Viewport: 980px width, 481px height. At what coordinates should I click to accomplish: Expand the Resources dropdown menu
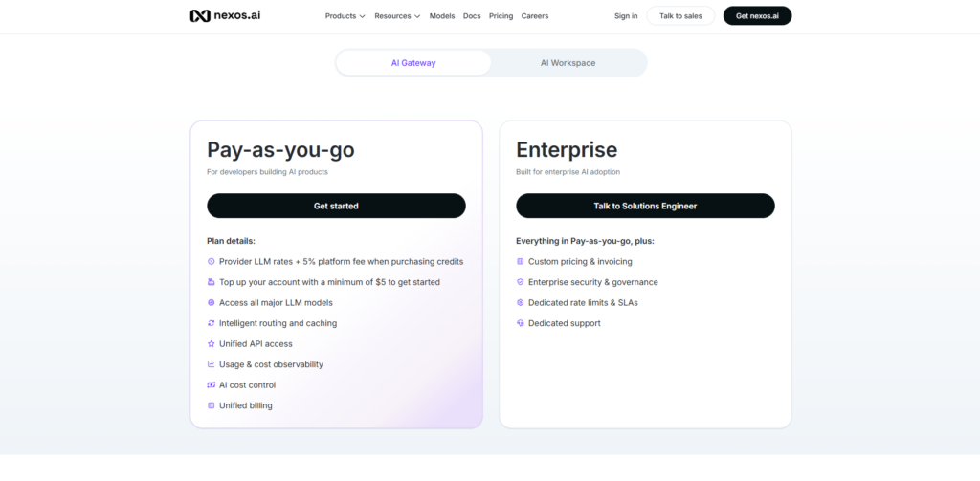click(397, 16)
